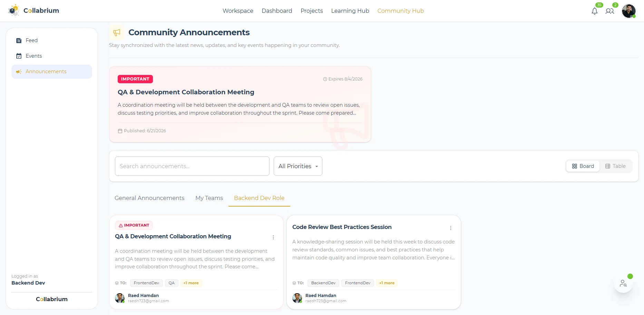Expand +1 more recipients on QA card
Screen dimensions: 644x315
point(191,283)
